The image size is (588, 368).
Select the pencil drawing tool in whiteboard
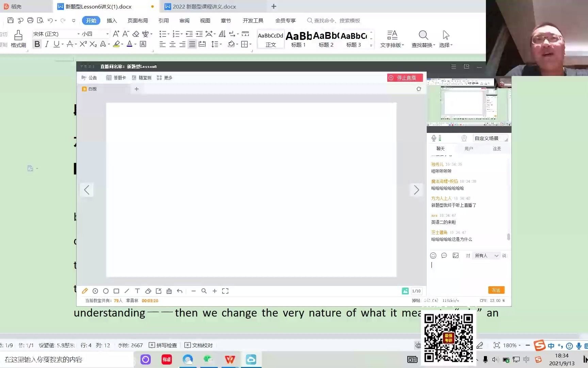click(85, 291)
